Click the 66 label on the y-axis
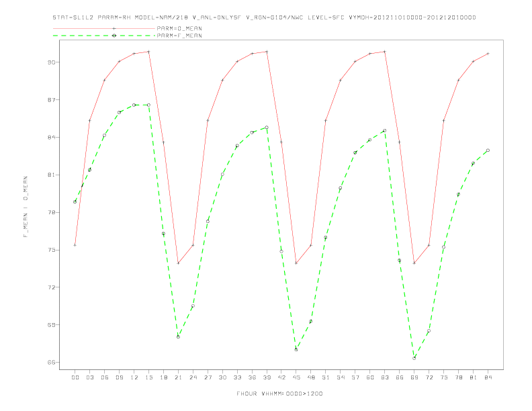The image size is (532, 411). (x=51, y=363)
